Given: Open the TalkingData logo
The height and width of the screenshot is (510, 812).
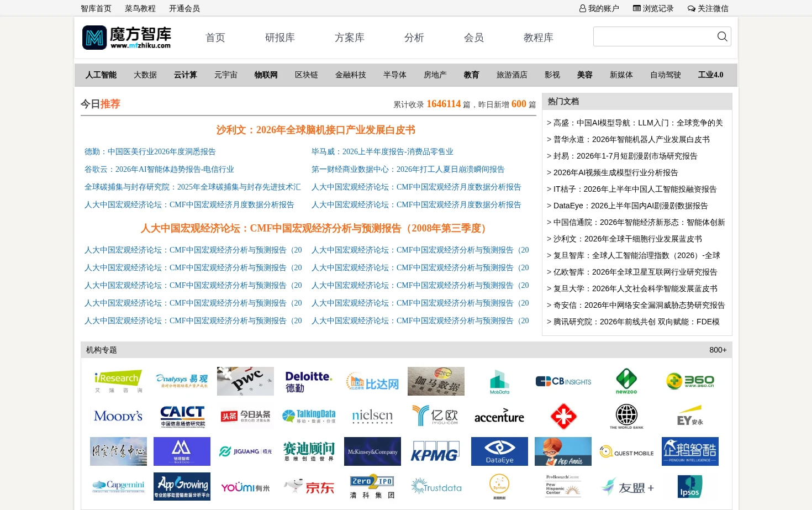Looking at the screenshot, I should point(309,416).
